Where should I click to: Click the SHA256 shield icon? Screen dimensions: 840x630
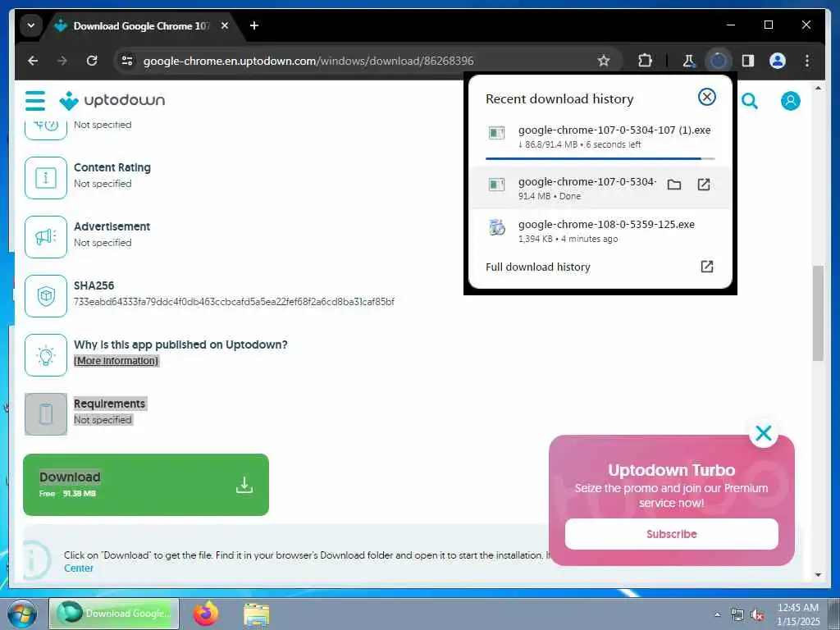click(46, 295)
